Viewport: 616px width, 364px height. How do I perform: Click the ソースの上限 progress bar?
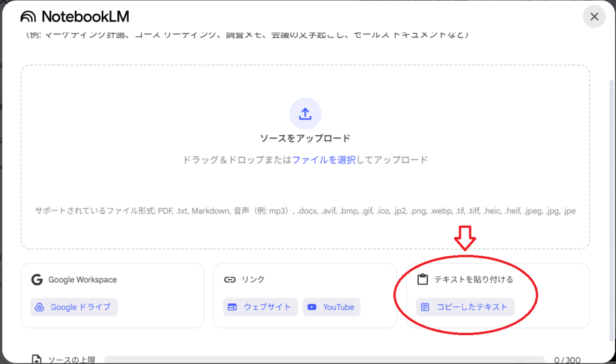(325, 360)
